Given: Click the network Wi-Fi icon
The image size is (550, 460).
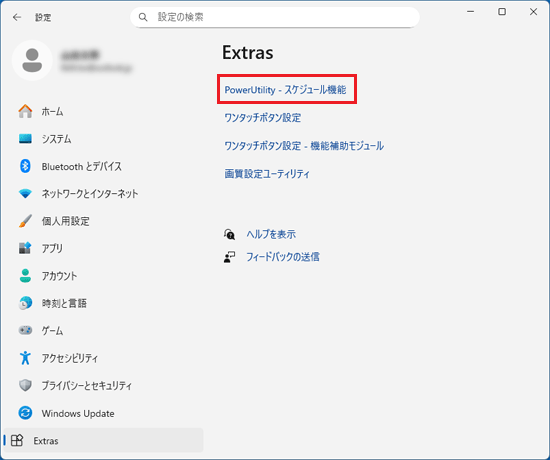Looking at the screenshot, I should click(25, 193).
